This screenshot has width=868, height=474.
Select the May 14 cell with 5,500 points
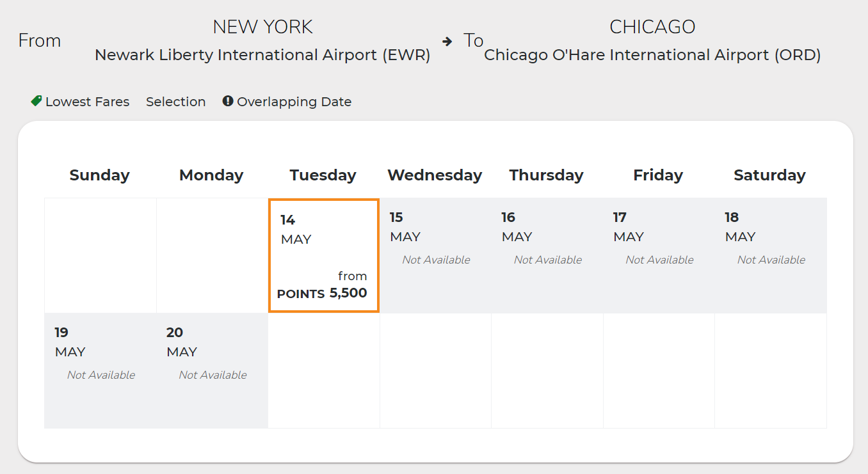pyautogui.click(x=324, y=255)
